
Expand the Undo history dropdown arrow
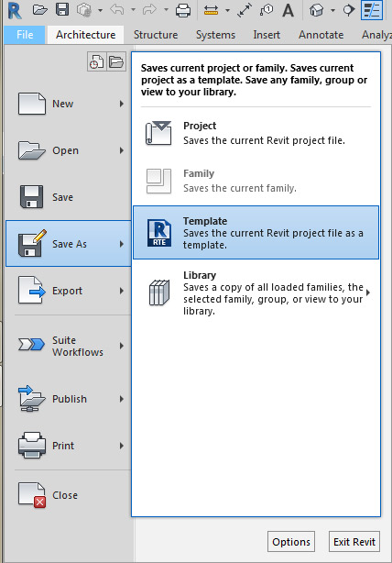pyautogui.click(x=133, y=10)
